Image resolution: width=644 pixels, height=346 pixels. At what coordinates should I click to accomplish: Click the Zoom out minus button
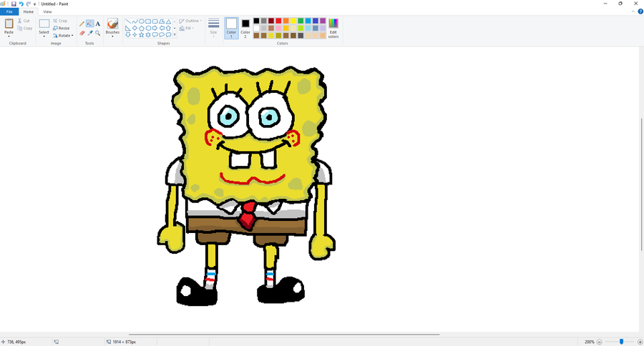click(x=600, y=342)
